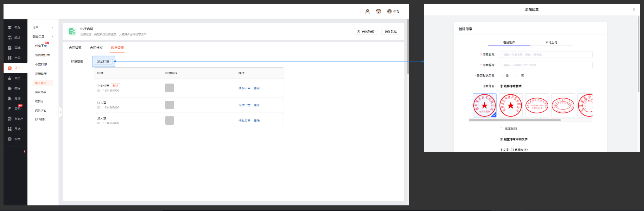This screenshot has height=211, width=644.
Task: Collapse the 配套工具 submenu chevron
Action: [x=53, y=37]
